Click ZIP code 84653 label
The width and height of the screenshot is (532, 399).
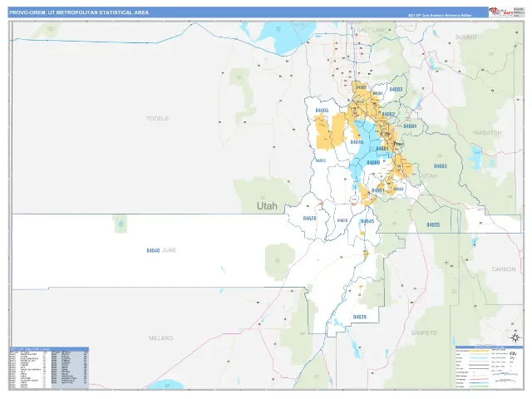click(x=398, y=189)
